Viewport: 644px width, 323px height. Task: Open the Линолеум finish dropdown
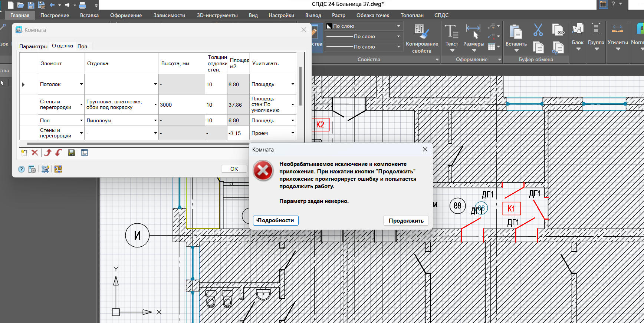pos(155,120)
